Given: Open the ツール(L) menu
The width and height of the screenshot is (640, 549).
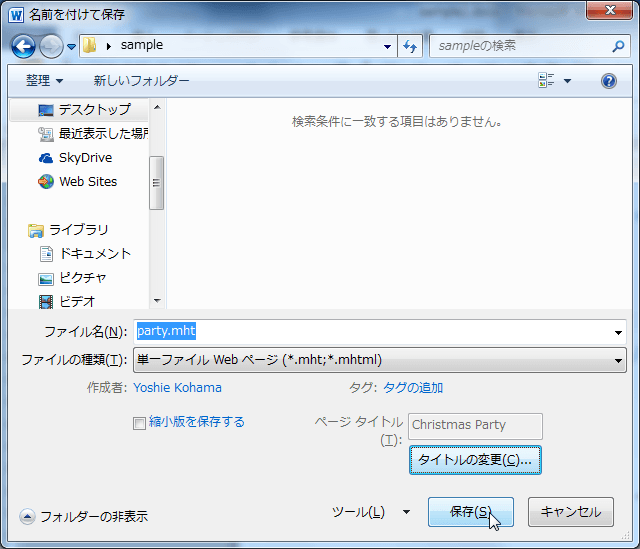Looking at the screenshot, I should (x=371, y=512).
